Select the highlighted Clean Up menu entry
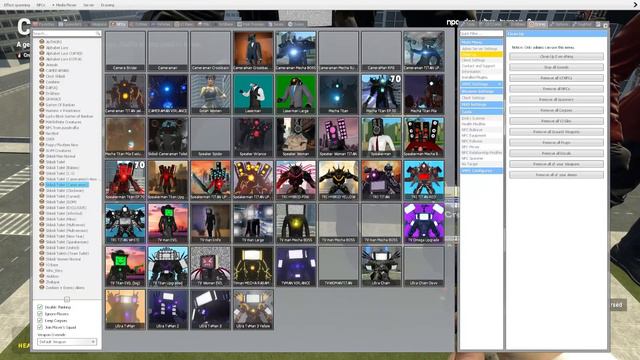 pos(481,54)
